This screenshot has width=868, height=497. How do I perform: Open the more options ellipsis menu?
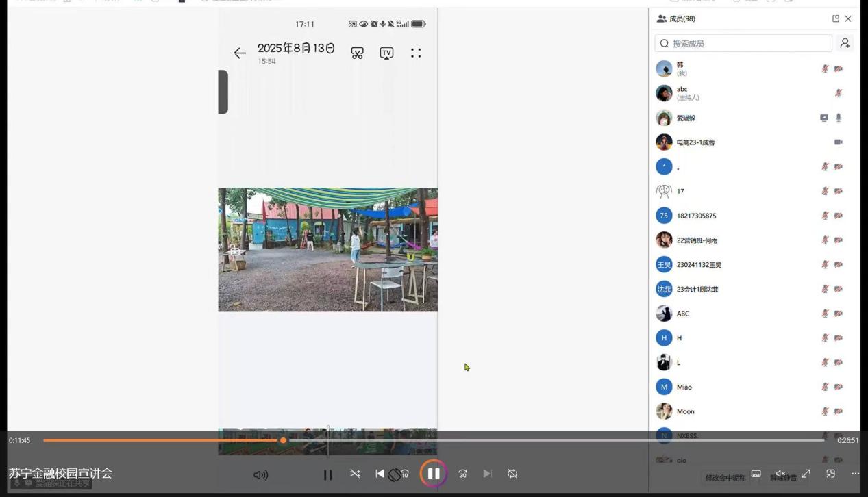pos(855,474)
